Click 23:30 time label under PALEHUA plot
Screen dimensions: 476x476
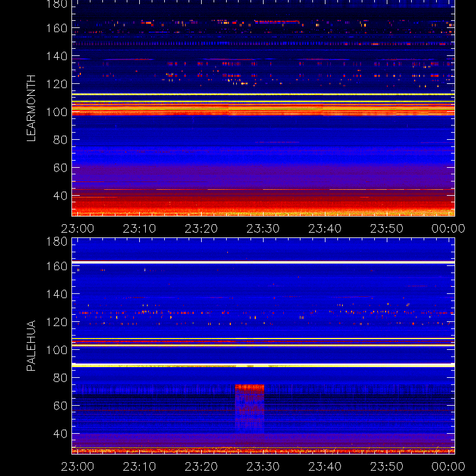tap(263, 466)
